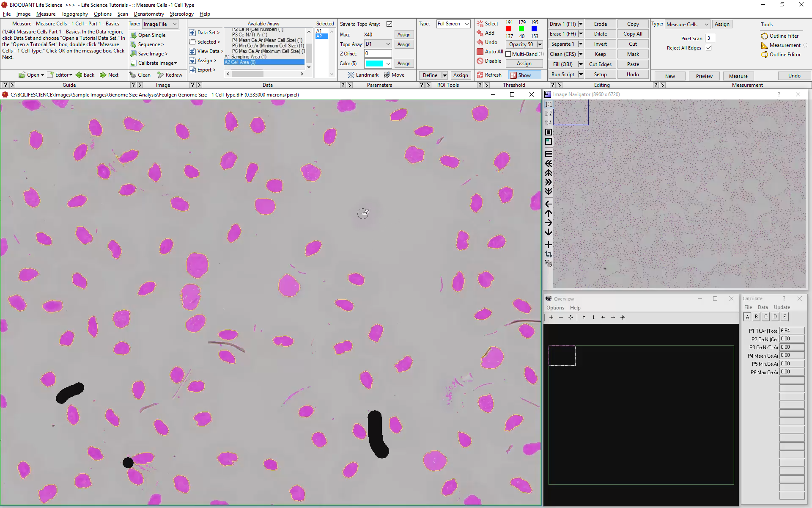Click the Erode tool icon

600,23
